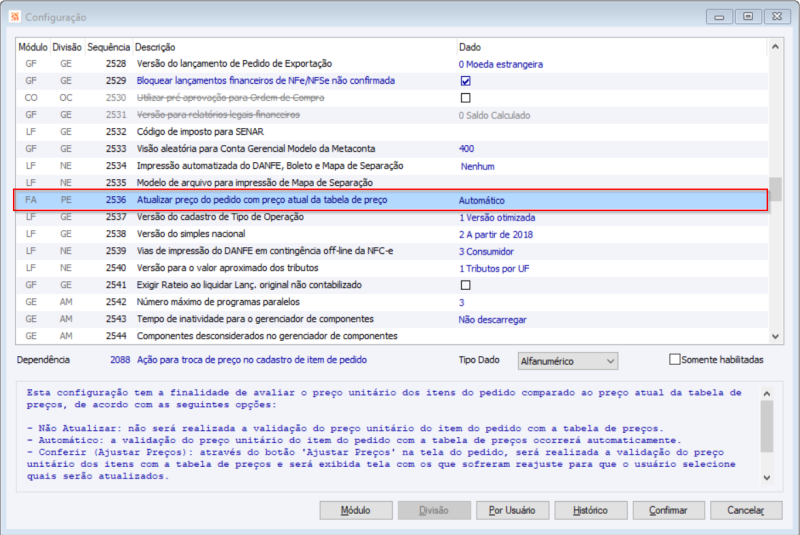Viewport: 800px width, 535px height.
Task: Click the Sequência column header
Action: pyautogui.click(x=108, y=47)
